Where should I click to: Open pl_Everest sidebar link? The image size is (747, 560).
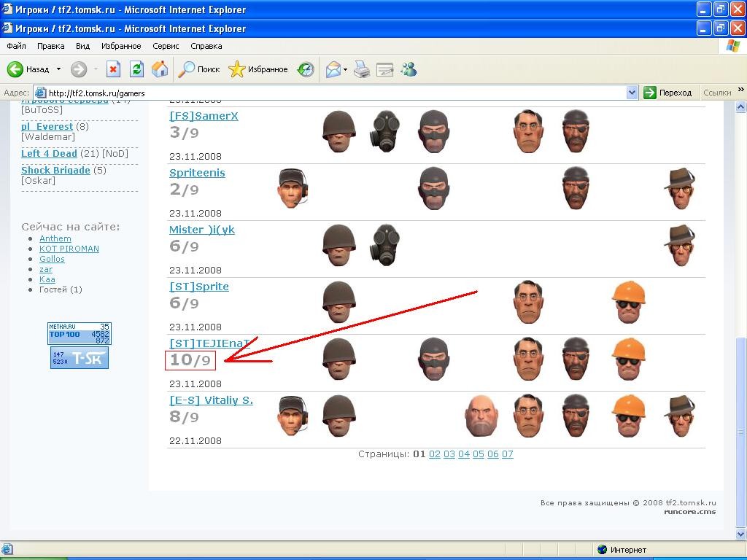coord(47,126)
